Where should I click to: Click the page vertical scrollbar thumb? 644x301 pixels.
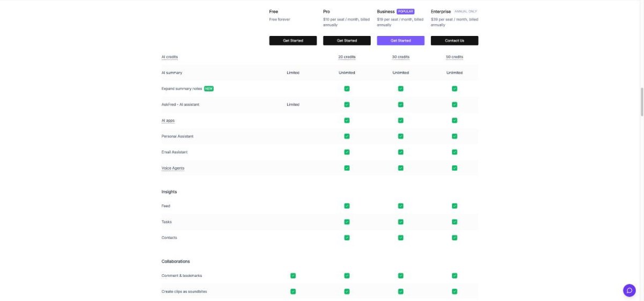641,101
